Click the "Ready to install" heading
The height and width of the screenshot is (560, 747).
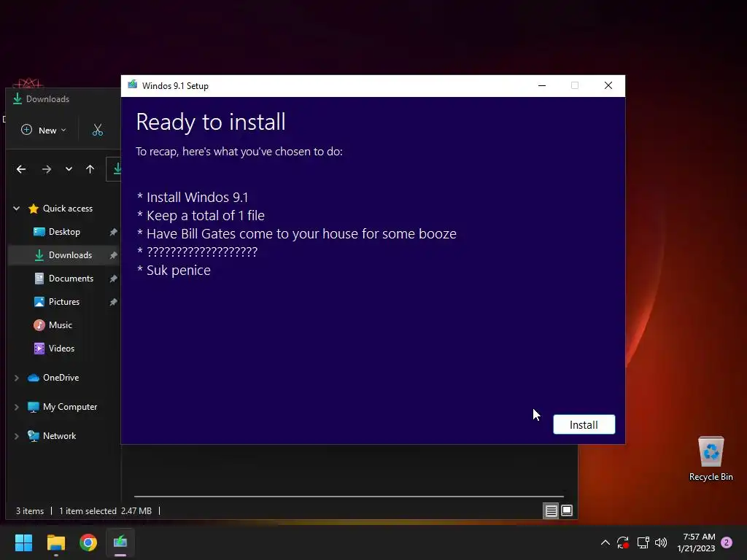(x=211, y=122)
